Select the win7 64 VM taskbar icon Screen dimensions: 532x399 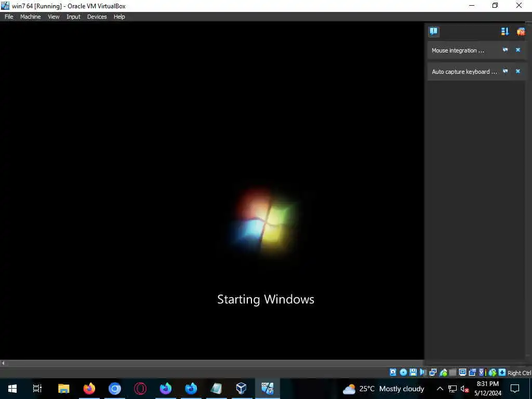[268, 389]
